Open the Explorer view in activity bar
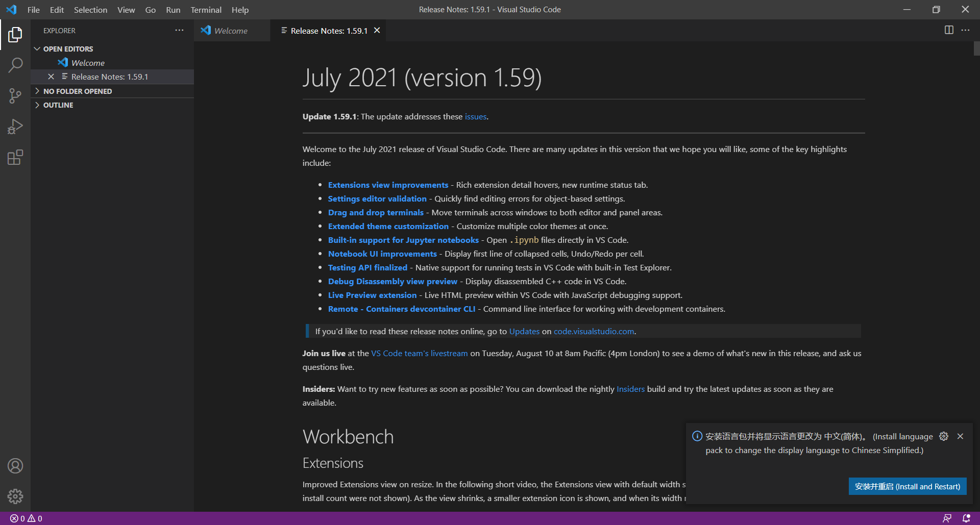The image size is (980, 525). pos(15,35)
